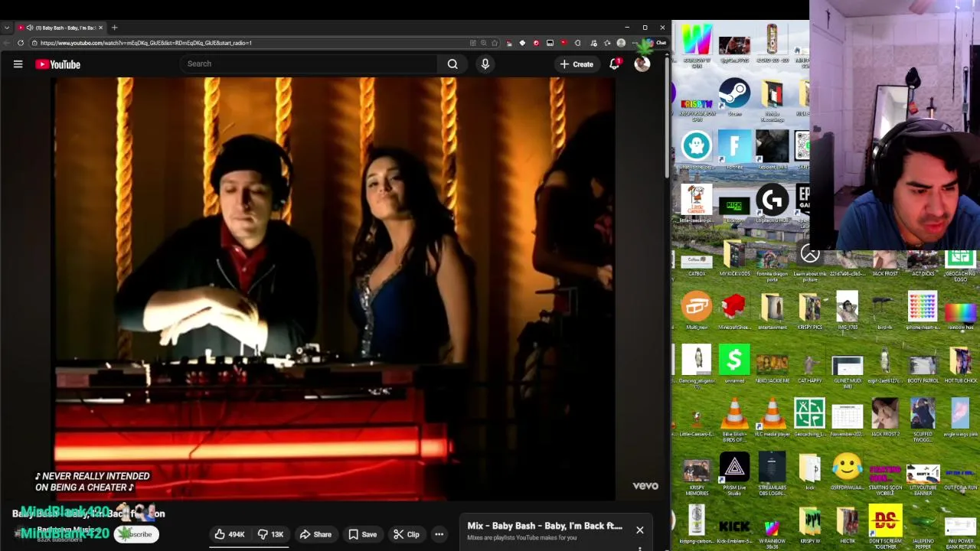
Task: Open VLC media player shortcut
Action: click(x=772, y=418)
